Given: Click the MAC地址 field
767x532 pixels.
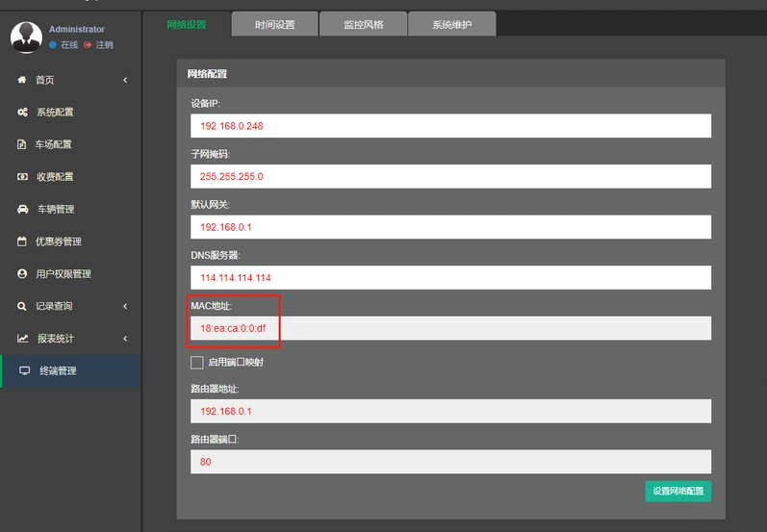Looking at the screenshot, I should [x=450, y=328].
